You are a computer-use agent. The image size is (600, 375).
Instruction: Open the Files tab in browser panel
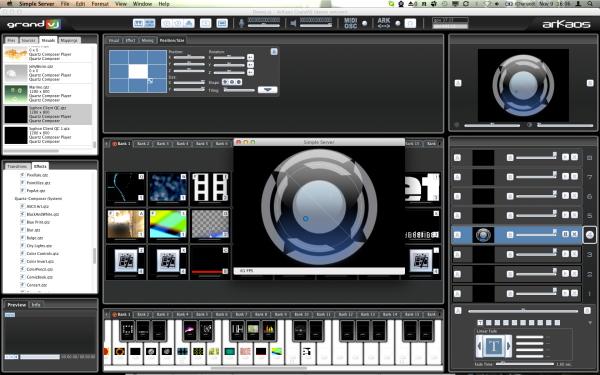pyautogui.click(x=11, y=40)
